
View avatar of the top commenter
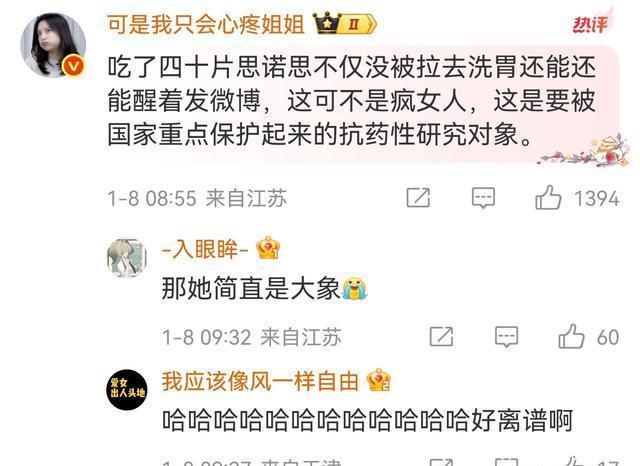click(x=53, y=45)
